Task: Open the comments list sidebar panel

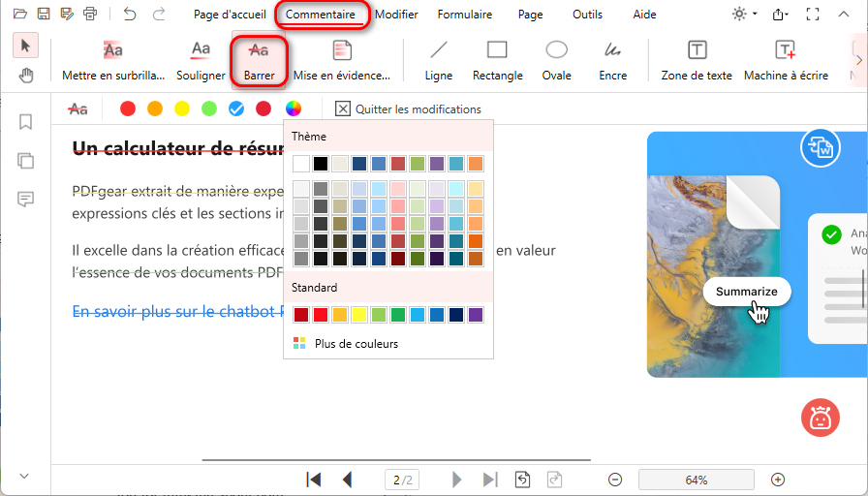Action: [x=25, y=199]
